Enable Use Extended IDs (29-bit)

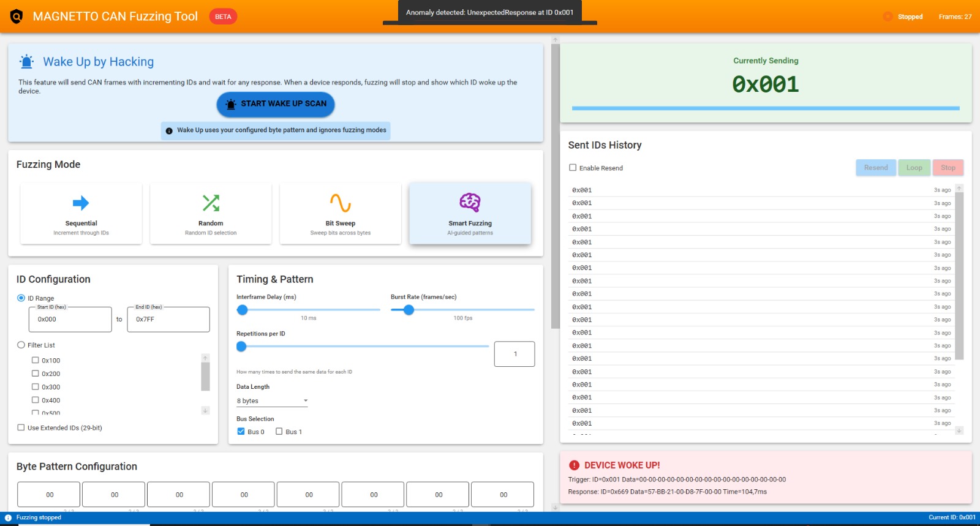point(21,428)
